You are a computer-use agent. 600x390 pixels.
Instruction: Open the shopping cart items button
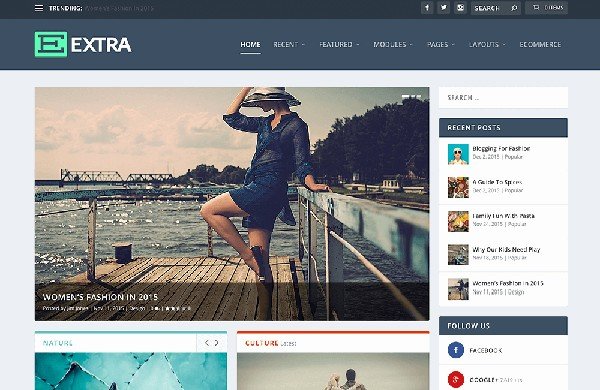[x=546, y=8]
